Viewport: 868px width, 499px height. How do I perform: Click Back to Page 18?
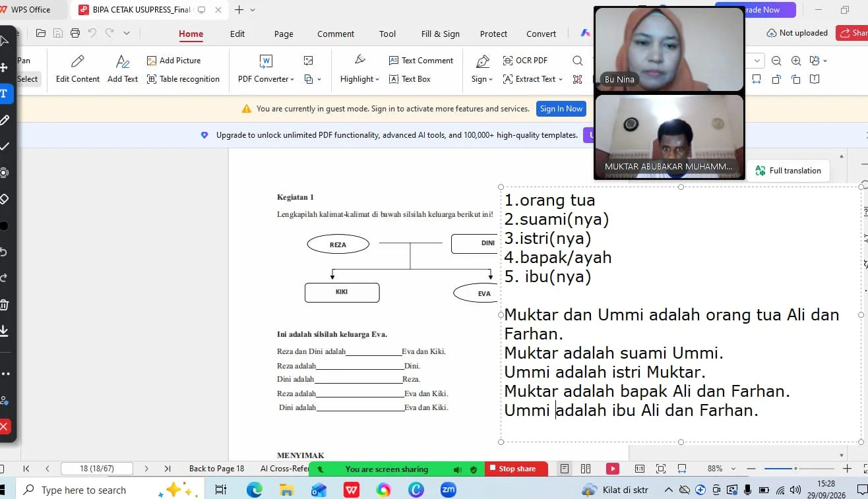point(216,469)
